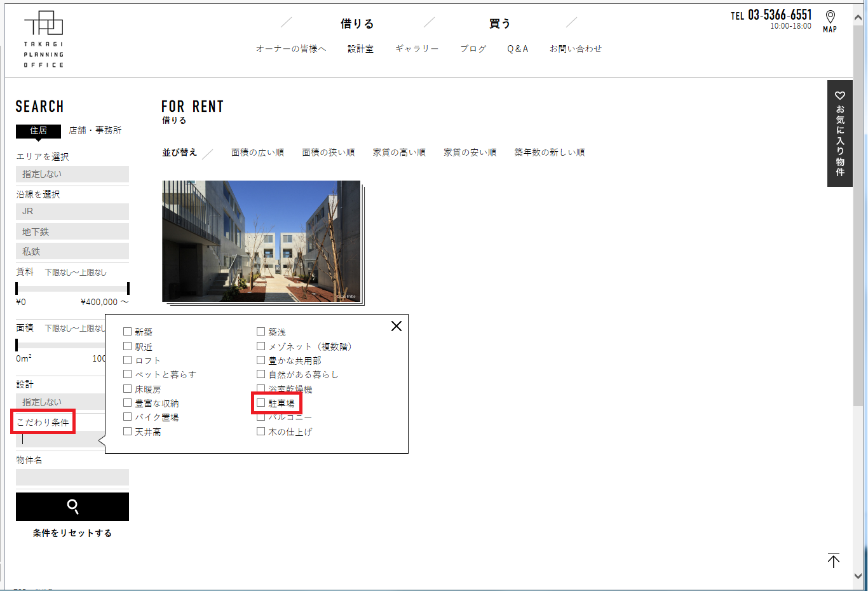Sort by 家賃の安い順
The width and height of the screenshot is (868, 591).
coord(470,153)
